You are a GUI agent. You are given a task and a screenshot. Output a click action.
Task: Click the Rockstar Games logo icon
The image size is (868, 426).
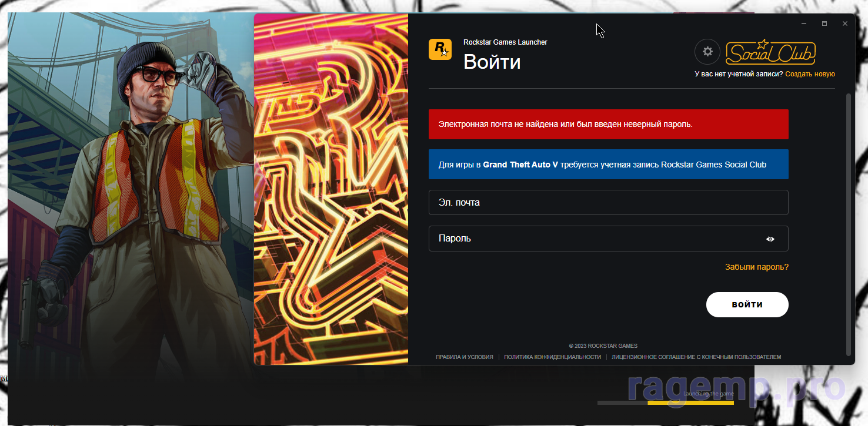point(440,50)
